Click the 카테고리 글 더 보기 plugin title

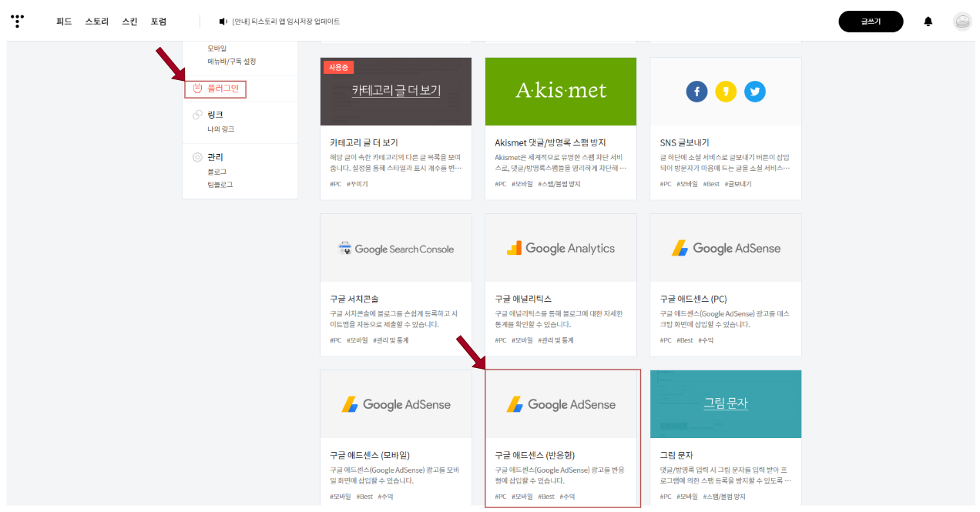click(x=364, y=142)
